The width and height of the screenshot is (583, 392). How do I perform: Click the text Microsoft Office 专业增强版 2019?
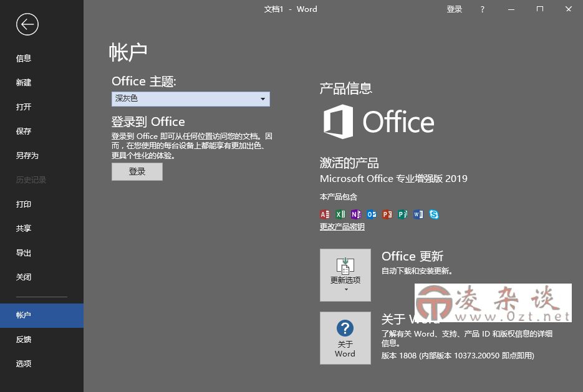[393, 179]
